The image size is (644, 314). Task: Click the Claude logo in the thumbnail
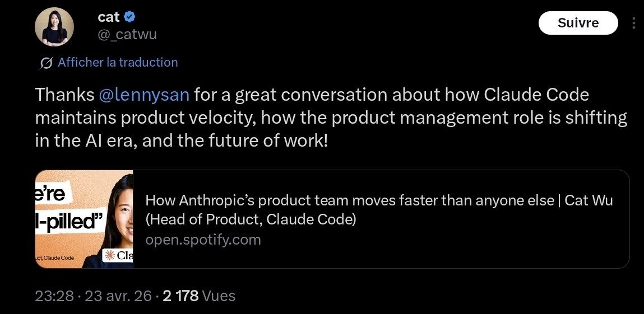point(119,256)
